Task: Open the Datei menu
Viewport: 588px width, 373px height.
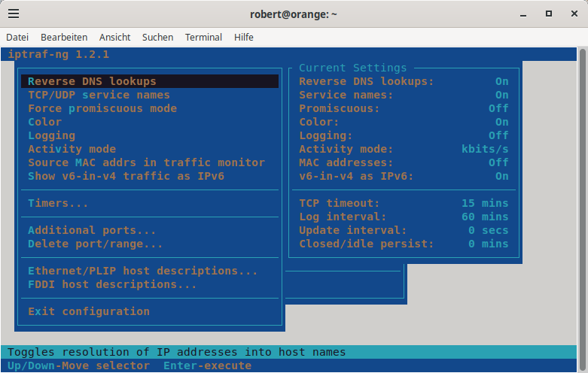Action: point(17,37)
